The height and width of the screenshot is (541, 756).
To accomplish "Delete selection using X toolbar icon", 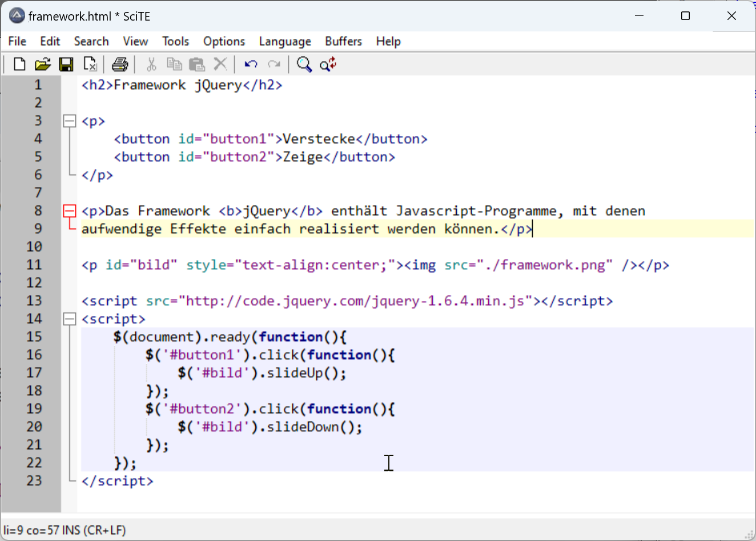I will (x=220, y=64).
